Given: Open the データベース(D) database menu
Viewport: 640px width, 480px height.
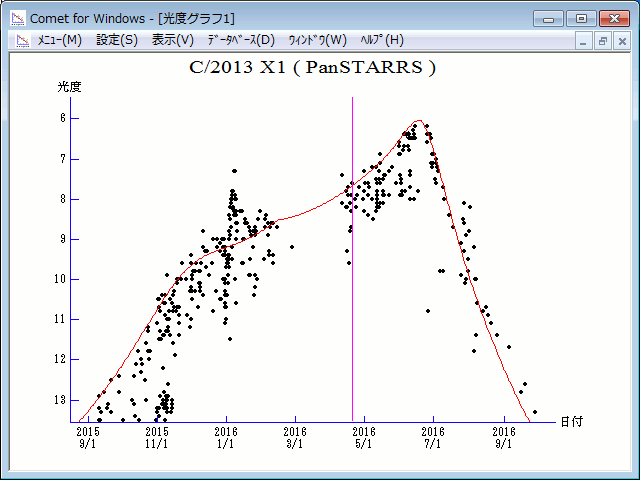Looking at the screenshot, I should tap(241, 40).
